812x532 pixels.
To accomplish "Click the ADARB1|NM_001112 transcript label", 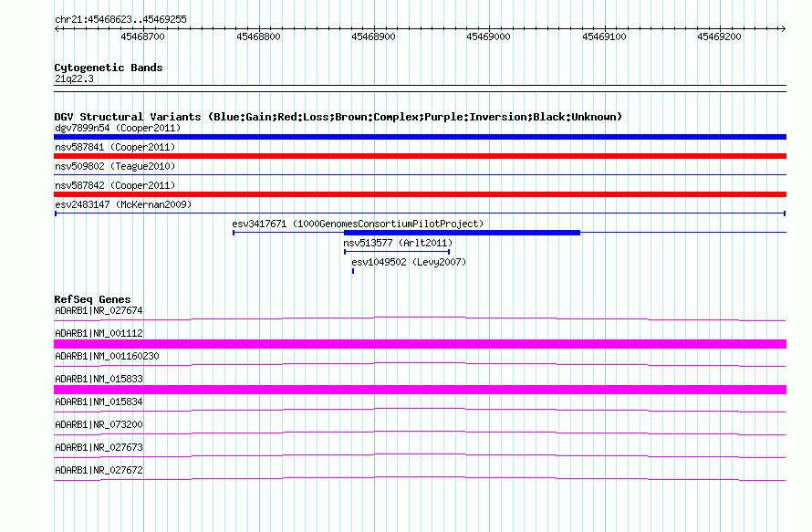I will tap(99, 334).
